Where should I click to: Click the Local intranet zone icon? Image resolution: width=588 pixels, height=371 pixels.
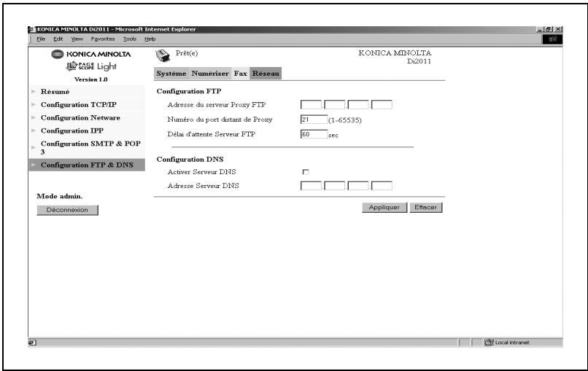coord(489,342)
